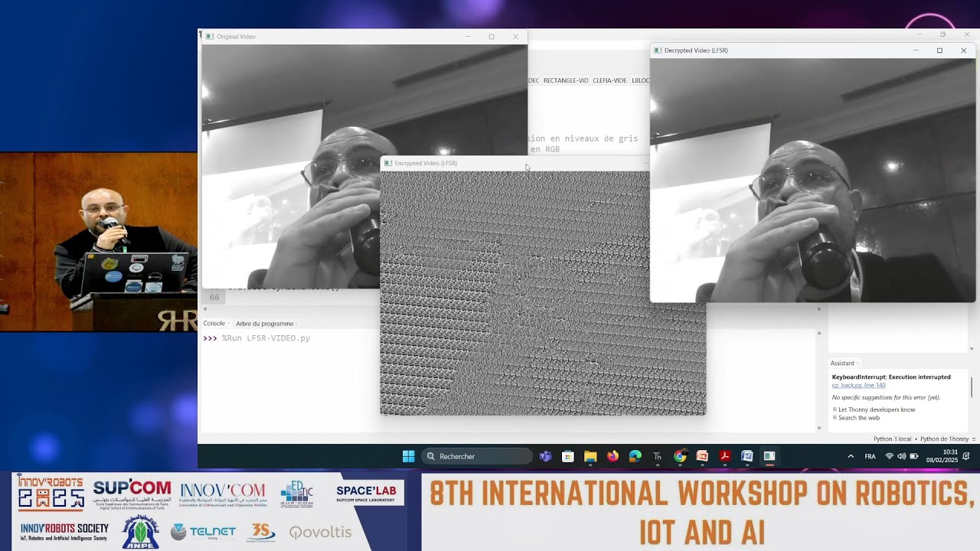This screenshot has height=551, width=980.
Task: Click the console scroll down arrow
Action: coord(819,428)
